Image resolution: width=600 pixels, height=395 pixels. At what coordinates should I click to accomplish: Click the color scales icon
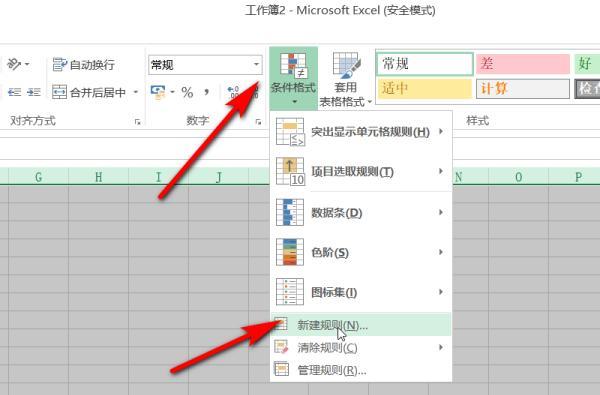(290, 252)
